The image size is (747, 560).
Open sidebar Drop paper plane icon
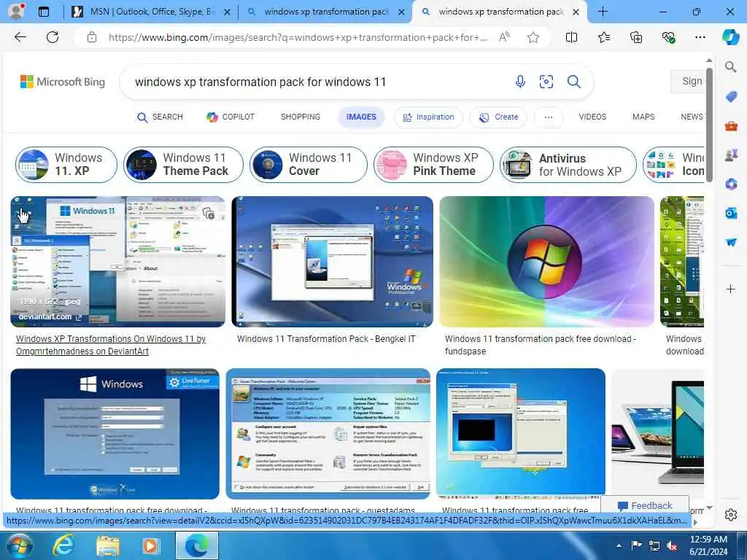coord(731,242)
